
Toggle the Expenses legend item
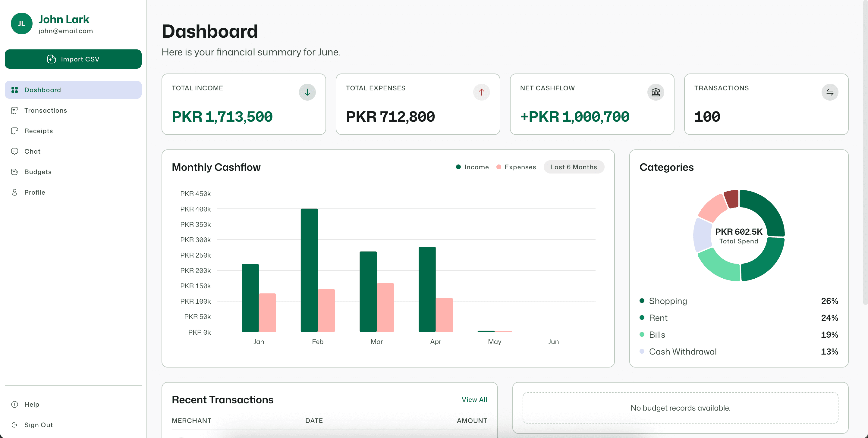516,167
